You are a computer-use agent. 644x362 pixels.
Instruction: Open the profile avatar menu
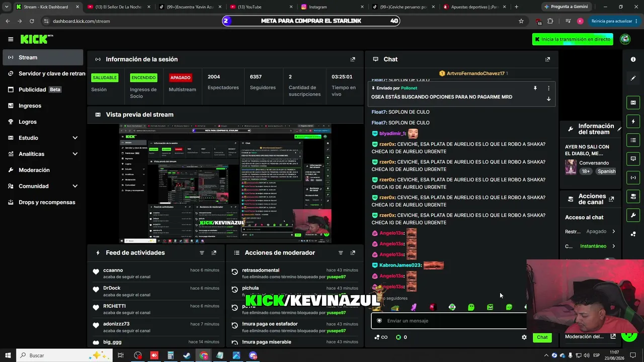click(x=625, y=39)
